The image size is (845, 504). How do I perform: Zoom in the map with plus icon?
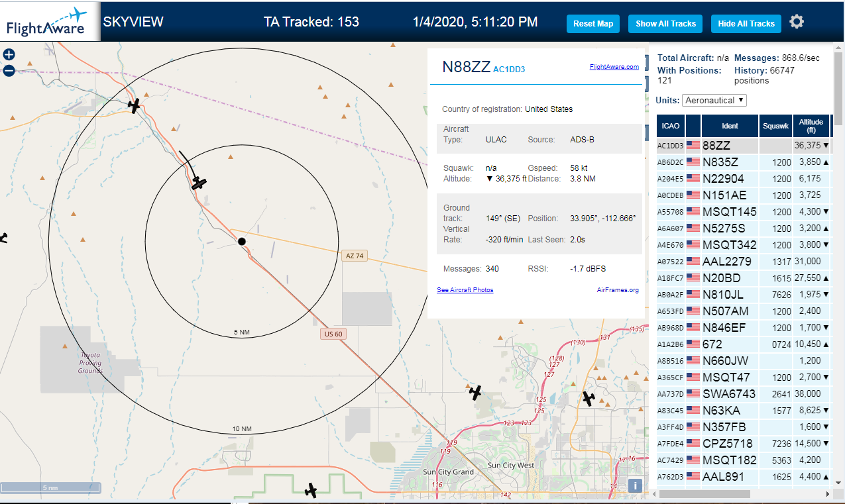click(9, 55)
